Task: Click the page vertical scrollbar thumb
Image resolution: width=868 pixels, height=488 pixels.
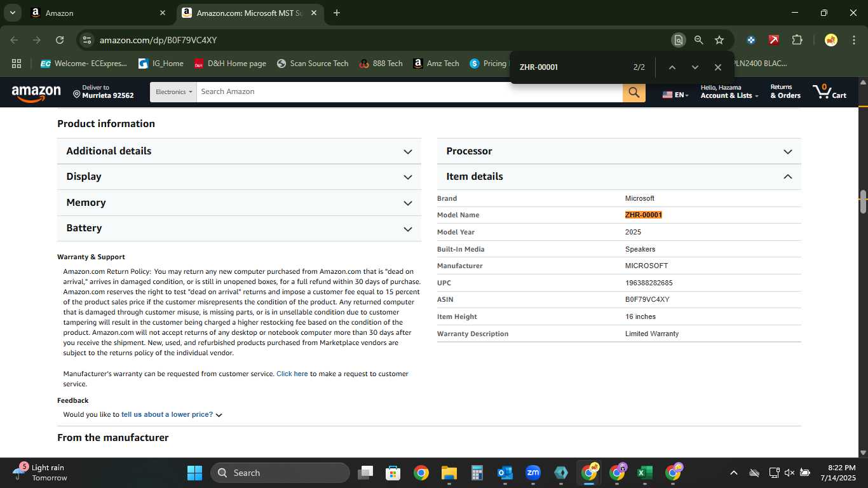Action: coord(863,202)
